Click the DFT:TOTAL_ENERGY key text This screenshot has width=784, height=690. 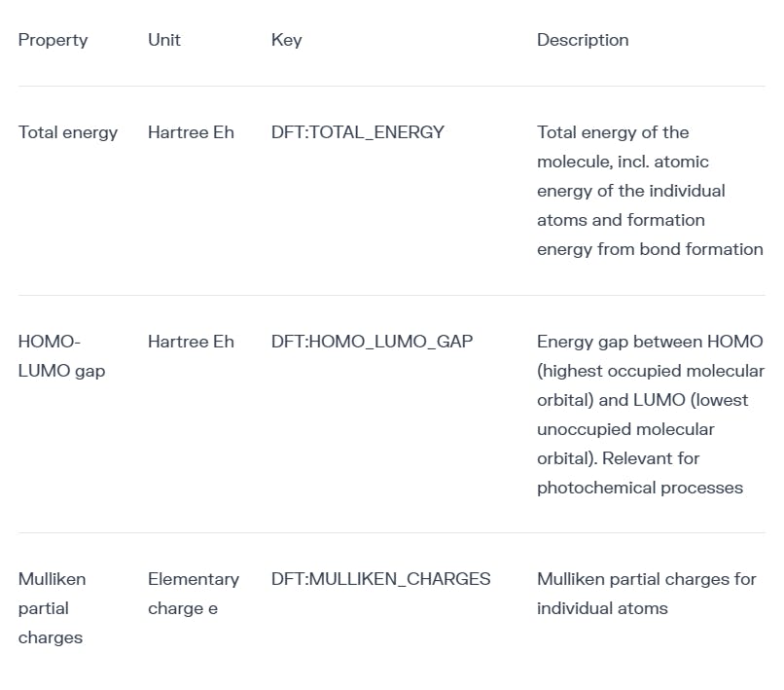coord(357,132)
